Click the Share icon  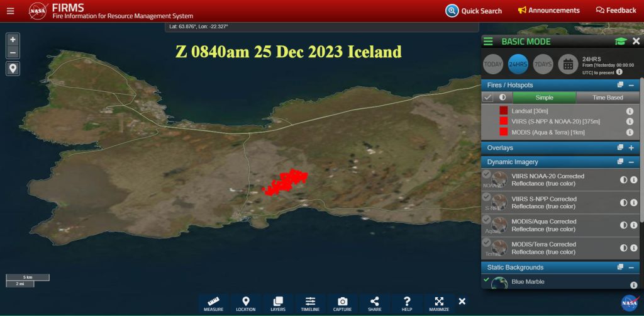click(x=375, y=303)
